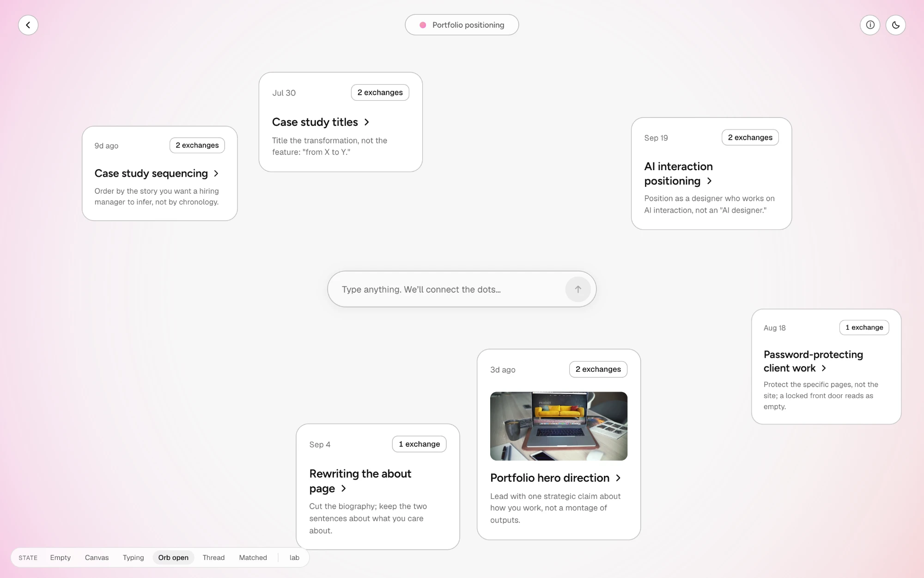The height and width of the screenshot is (578, 924).
Task: Send message with the up arrow button
Action: coord(578,289)
